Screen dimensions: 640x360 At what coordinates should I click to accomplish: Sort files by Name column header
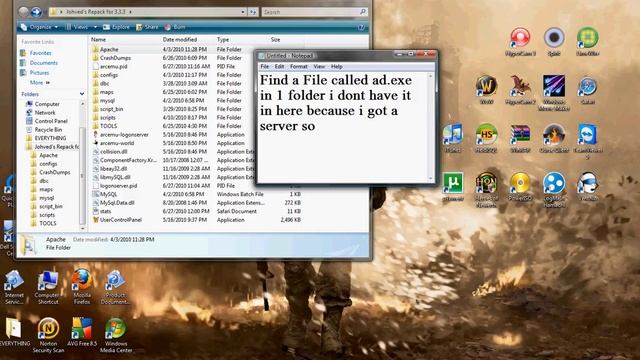click(124, 40)
